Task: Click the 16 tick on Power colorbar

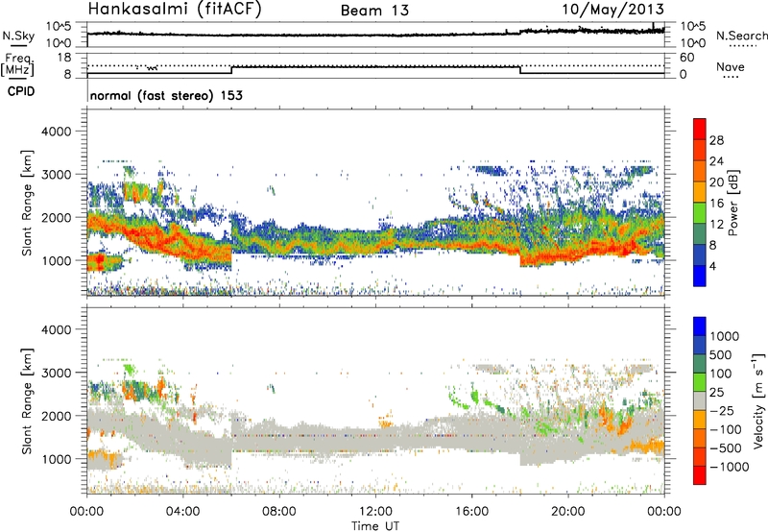Action: (x=716, y=204)
